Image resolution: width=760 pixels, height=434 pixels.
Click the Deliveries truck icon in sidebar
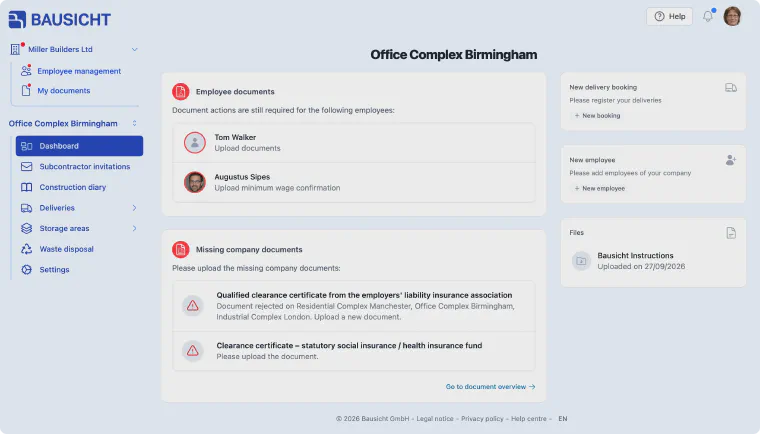[26, 208]
